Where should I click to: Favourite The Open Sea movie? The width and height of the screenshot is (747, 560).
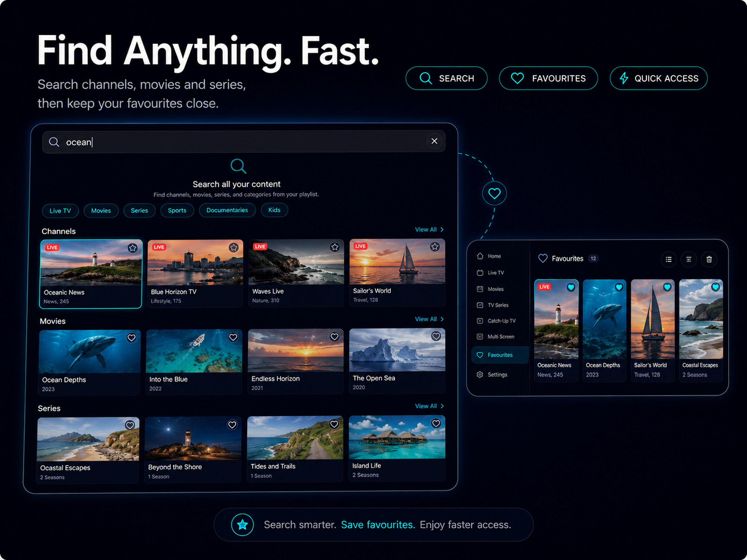[x=436, y=336]
